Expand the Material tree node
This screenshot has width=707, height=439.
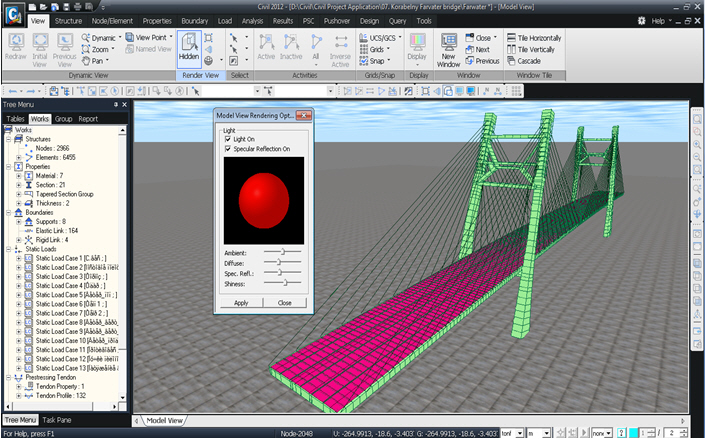tap(19, 175)
